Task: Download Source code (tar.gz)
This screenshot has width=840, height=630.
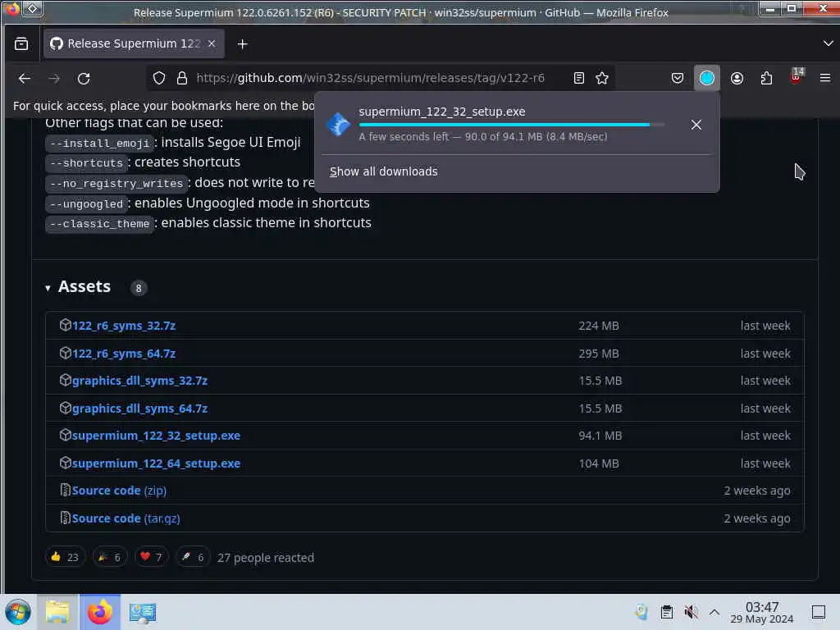Action: (126, 518)
